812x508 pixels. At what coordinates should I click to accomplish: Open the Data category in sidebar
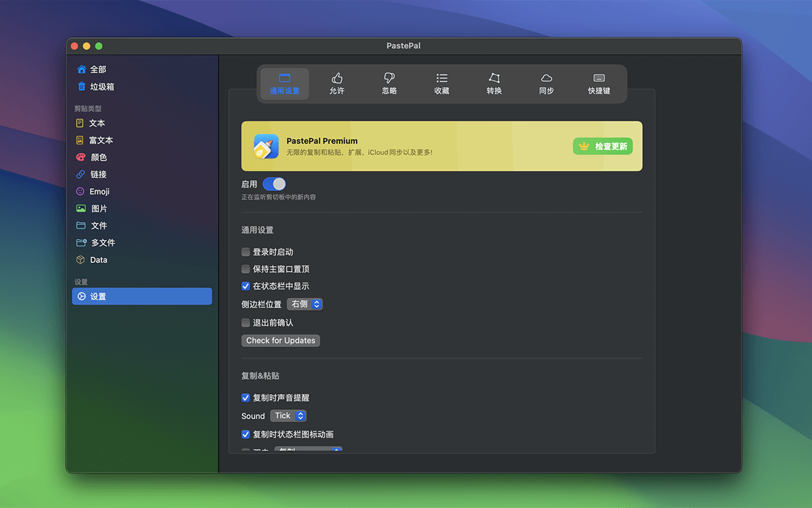point(141,260)
